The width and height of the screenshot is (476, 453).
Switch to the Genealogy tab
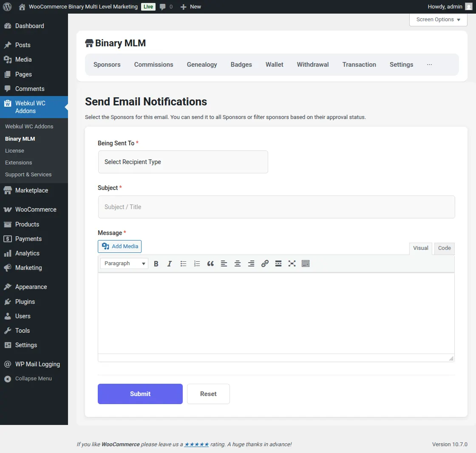pos(202,65)
